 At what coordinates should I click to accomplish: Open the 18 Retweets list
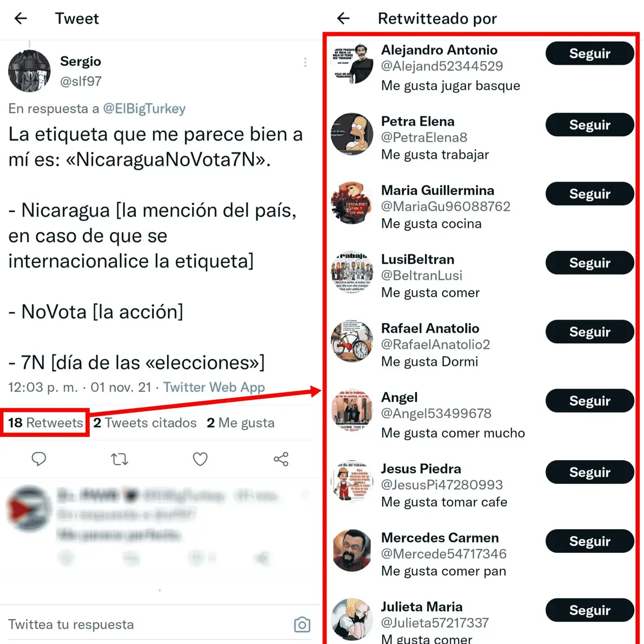click(45, 423)
